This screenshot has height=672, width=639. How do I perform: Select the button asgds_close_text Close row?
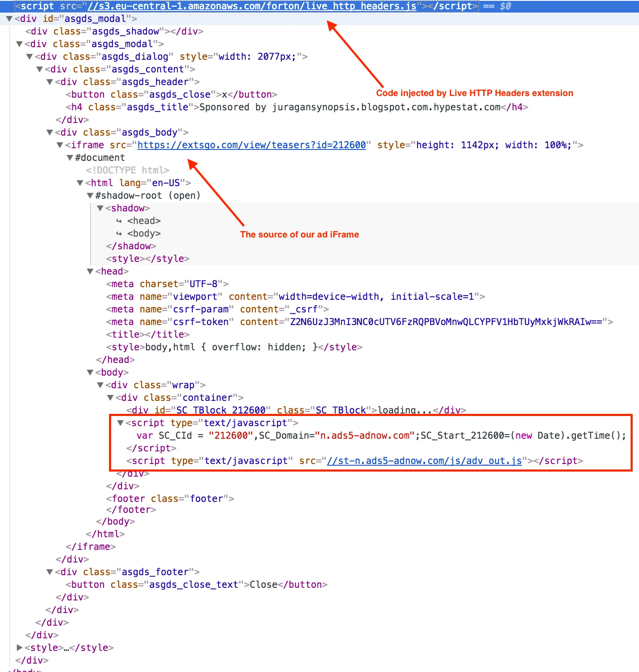[x=197, y=585]
